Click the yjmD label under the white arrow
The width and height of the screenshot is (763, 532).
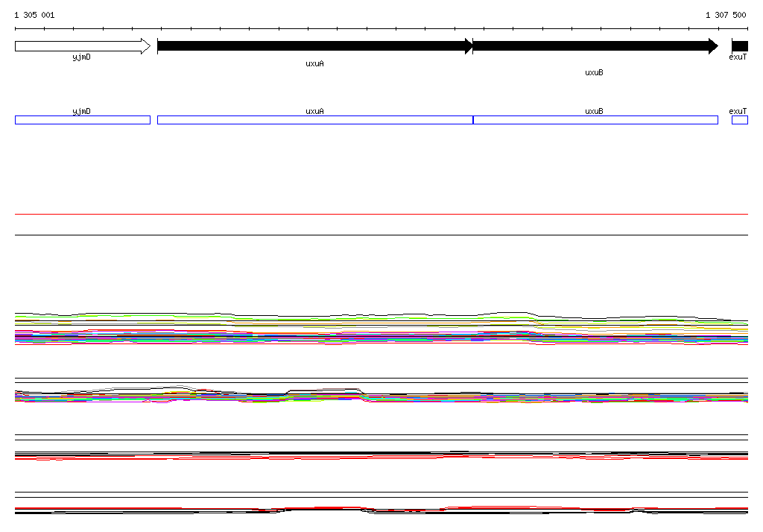point(81,57)
